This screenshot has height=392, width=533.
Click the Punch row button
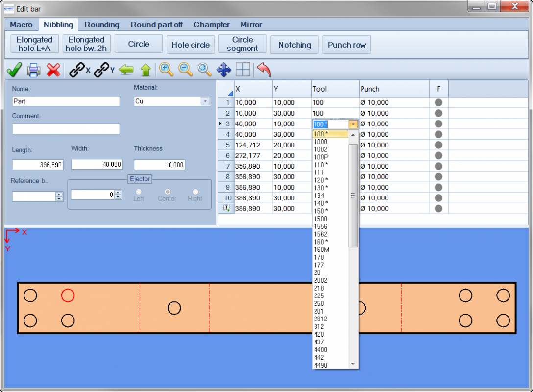click(x=347, y=45)
